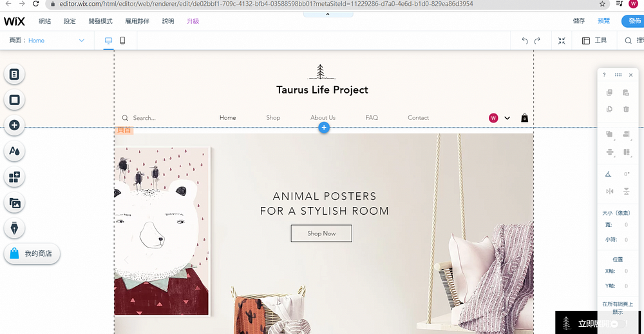644x334 pixels.
Task: Open the 網站 menu
Action: pyautogui.click(x=45, y=21)
